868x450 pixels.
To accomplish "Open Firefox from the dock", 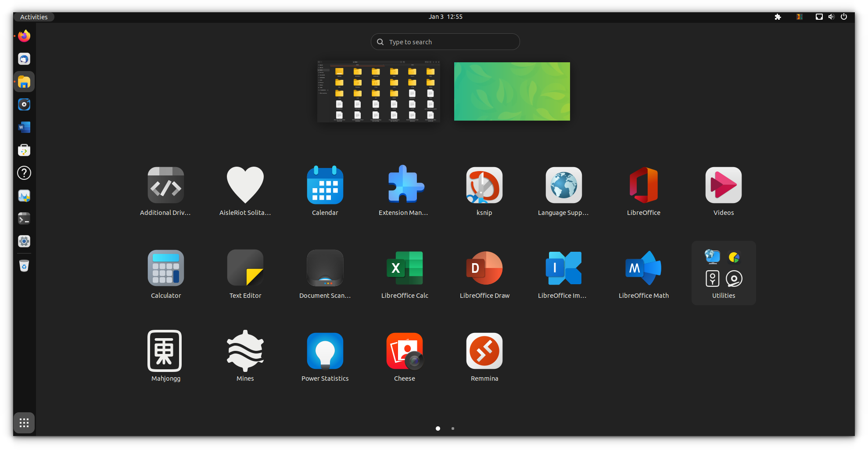I will [24, 36].
